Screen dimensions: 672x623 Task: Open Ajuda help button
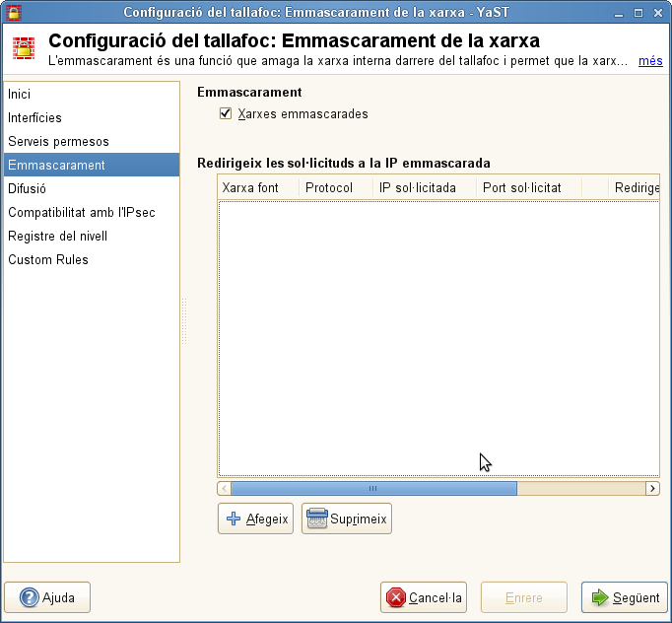(47, 597)
